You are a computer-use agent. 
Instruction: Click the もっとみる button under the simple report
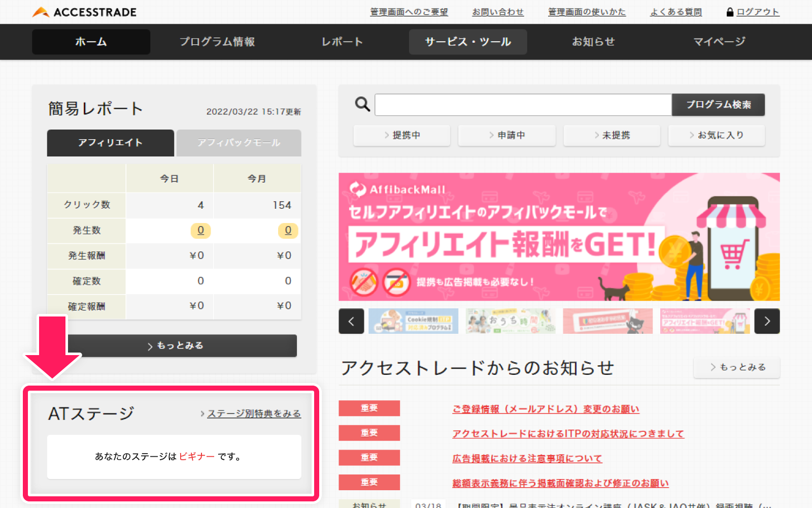click(x=175, y=345)
